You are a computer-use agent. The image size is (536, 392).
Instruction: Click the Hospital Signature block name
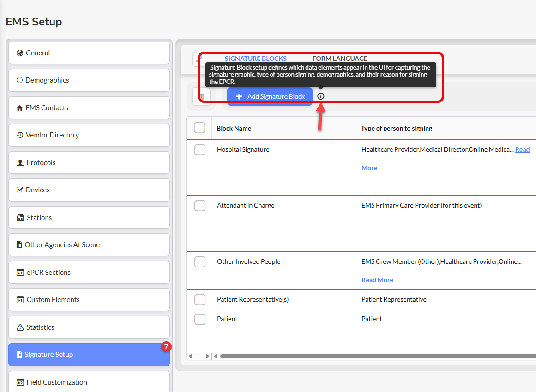click(243, 149)
